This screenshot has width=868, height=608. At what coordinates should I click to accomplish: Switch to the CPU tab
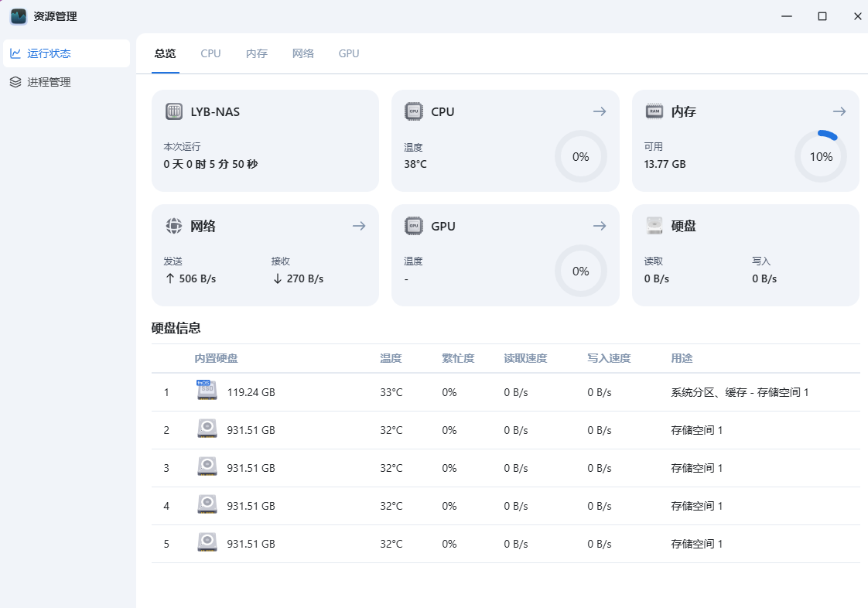tap(210, 53)
